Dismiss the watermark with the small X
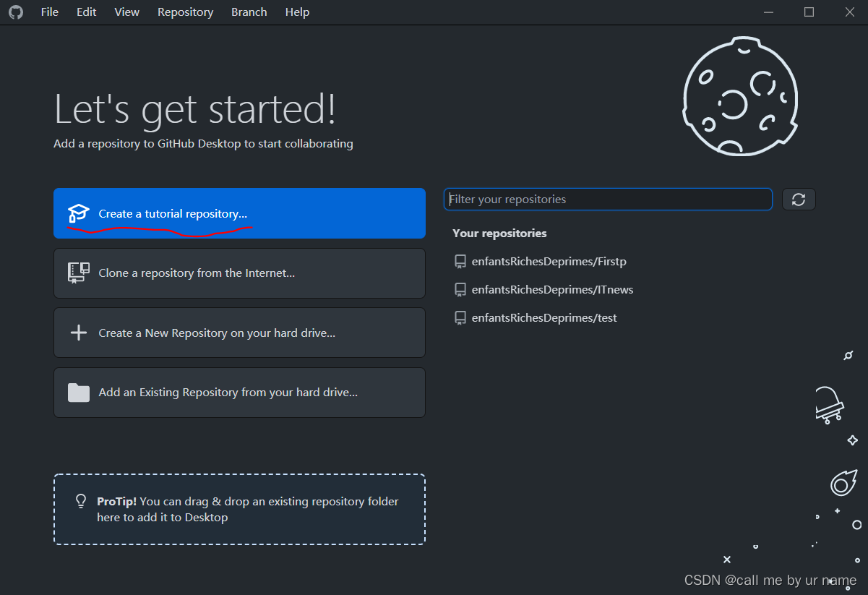The height and width of the screenshot is (595, 868). click(726, 559)
